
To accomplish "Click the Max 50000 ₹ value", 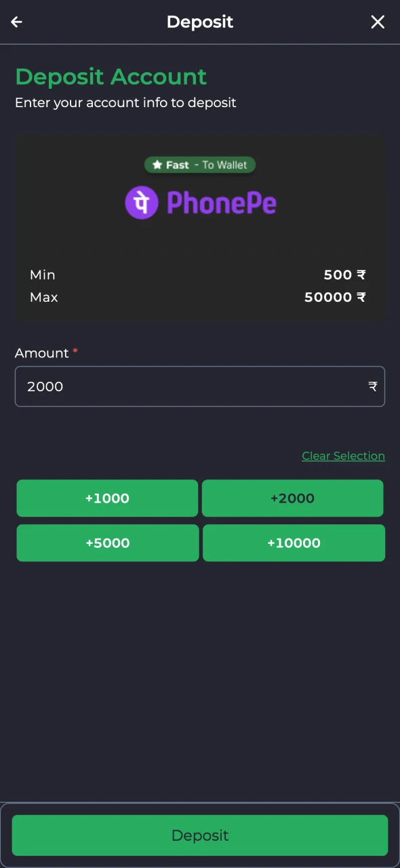I will pos(335,297).
